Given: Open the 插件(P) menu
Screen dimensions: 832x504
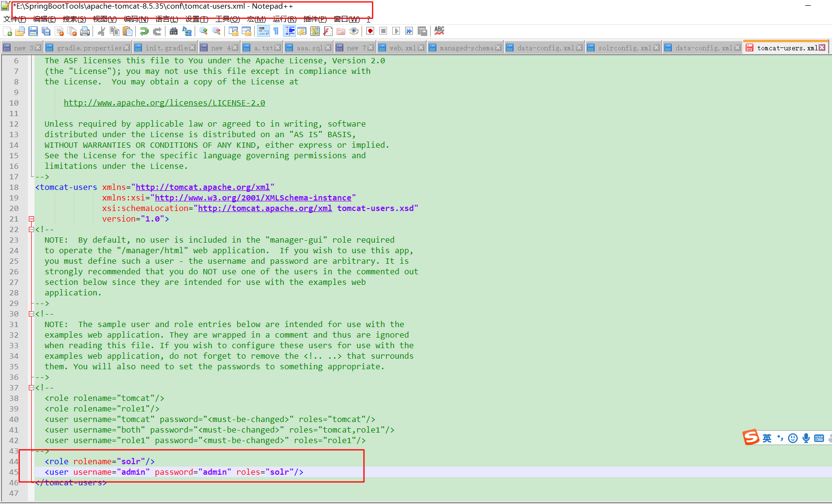Looking at the screenshot, I should click(x=315, y=19).
